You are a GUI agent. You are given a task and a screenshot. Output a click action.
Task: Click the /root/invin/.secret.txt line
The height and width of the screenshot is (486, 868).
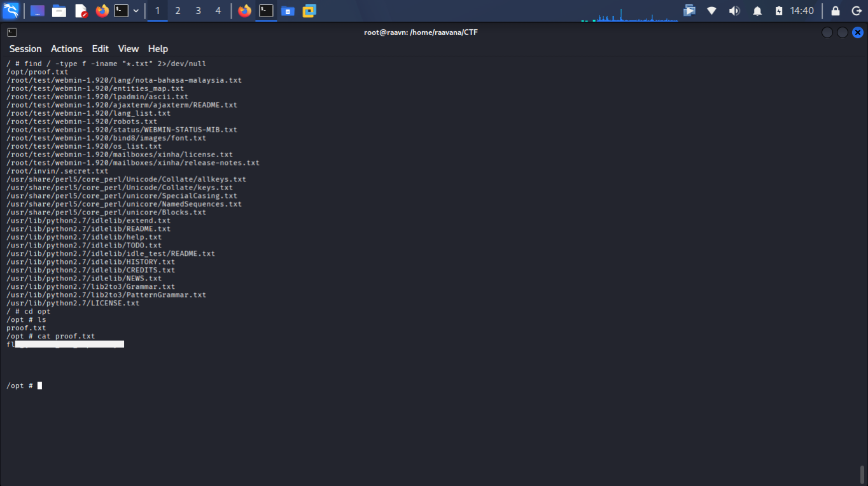click(x=57, y=171)
